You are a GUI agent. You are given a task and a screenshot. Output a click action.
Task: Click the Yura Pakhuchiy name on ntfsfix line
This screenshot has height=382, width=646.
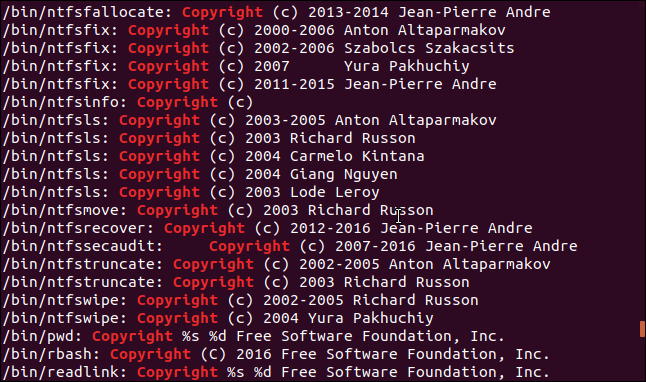click(x=406, y=66)
